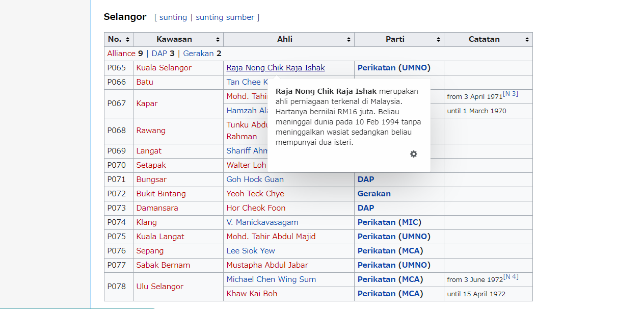Open Raja Nong Chik Raja Ishak link
Image resolution: width=644 pixels, height=309 pixels.
276,68
